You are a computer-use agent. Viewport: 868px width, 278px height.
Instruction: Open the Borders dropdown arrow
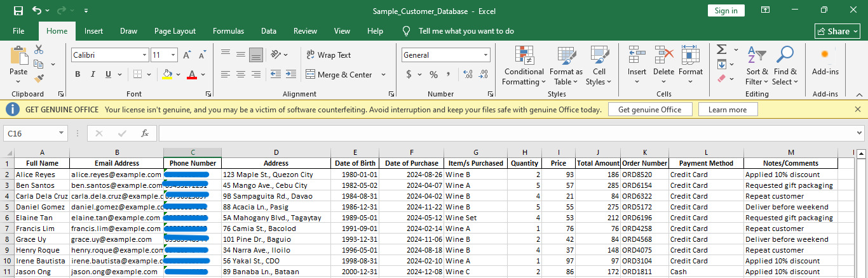point(148,74)
